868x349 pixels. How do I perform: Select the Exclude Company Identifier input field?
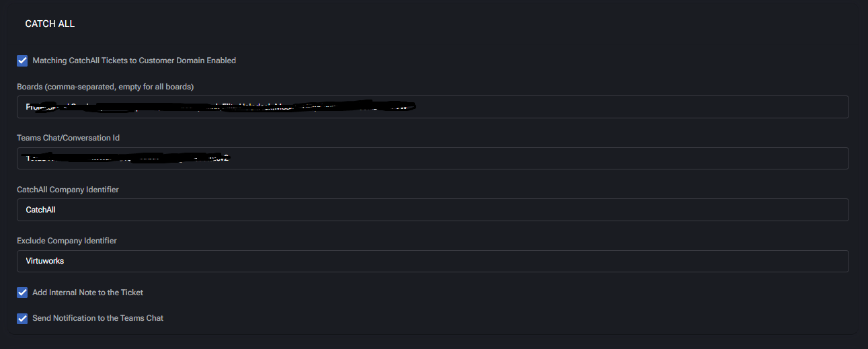click(432, 261)
